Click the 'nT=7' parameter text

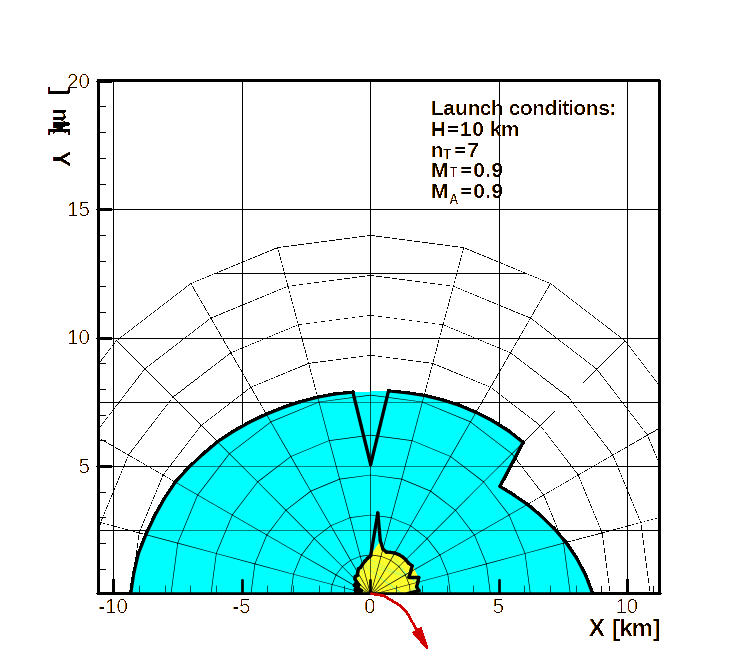coord(454,151)
